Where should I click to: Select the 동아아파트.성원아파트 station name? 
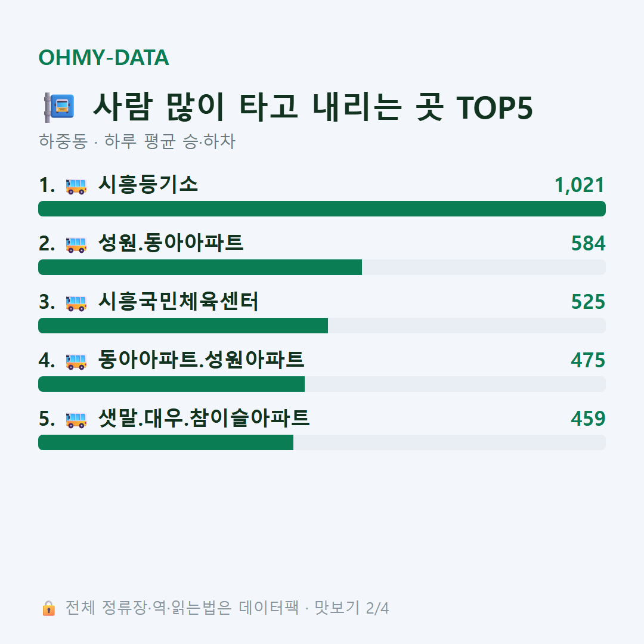202,360
